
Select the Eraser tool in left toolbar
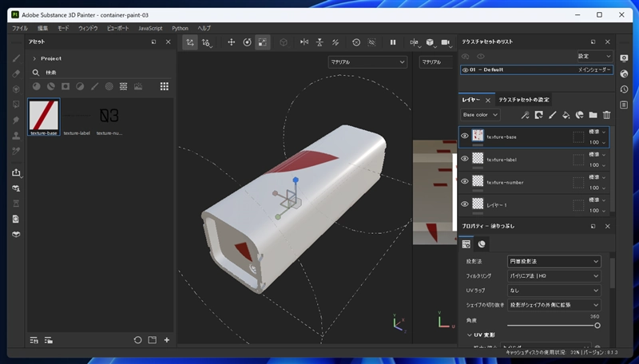16,73
